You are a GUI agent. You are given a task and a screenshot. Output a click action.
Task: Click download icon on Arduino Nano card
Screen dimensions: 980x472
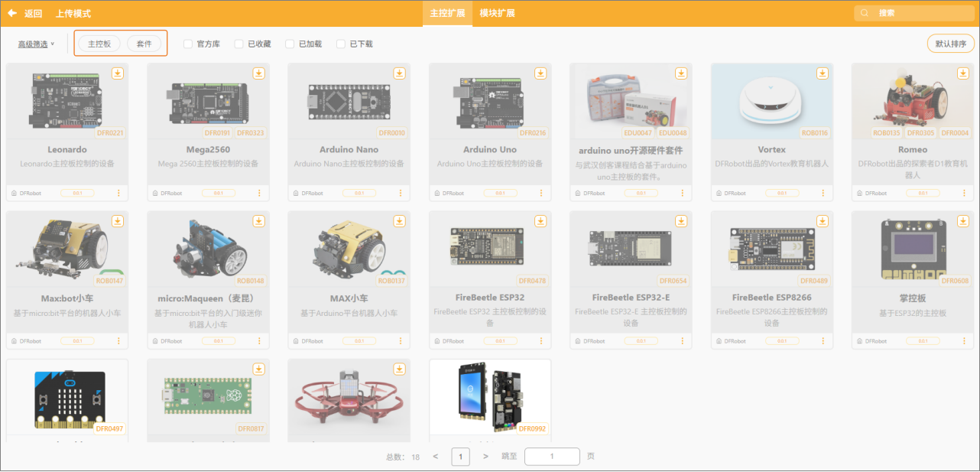[x=400, y=73]
